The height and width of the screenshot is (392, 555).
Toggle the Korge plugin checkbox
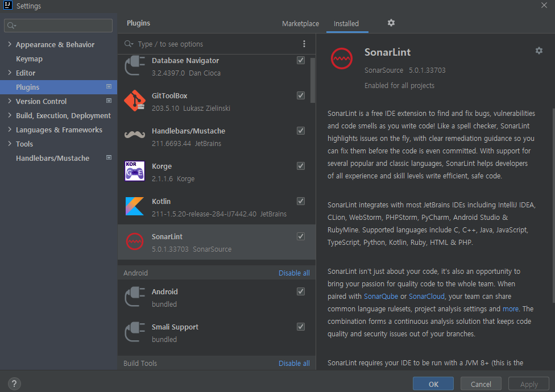(x=301, y=166)
